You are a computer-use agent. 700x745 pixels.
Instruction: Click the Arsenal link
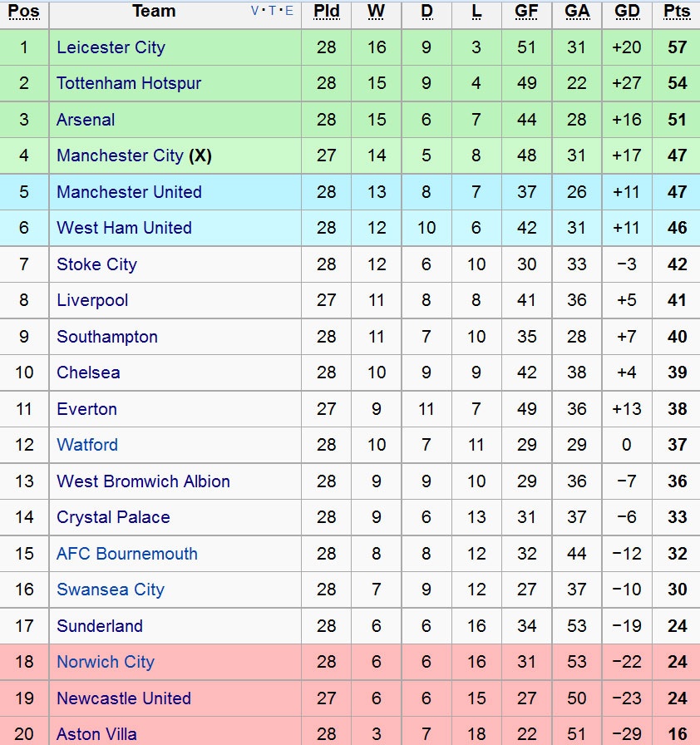(86, 120)
